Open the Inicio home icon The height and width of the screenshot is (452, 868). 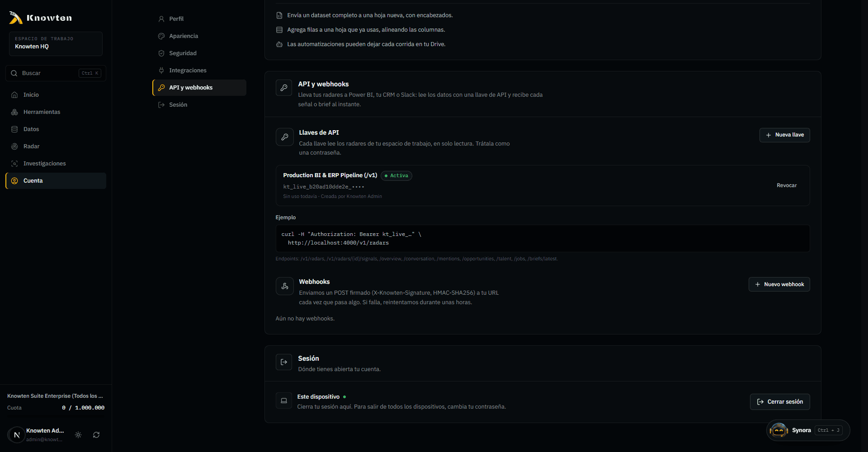pyautogui.click(x=14, y=95)
